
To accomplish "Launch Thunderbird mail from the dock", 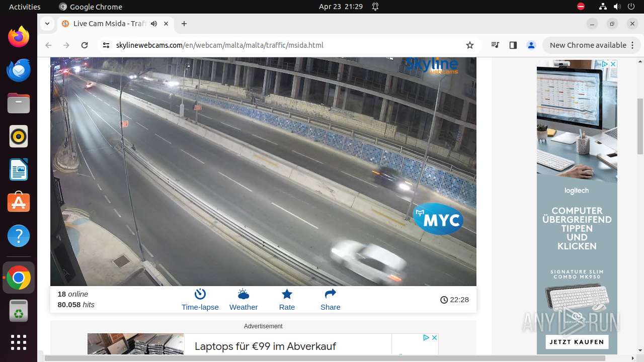I will [19, 70].
